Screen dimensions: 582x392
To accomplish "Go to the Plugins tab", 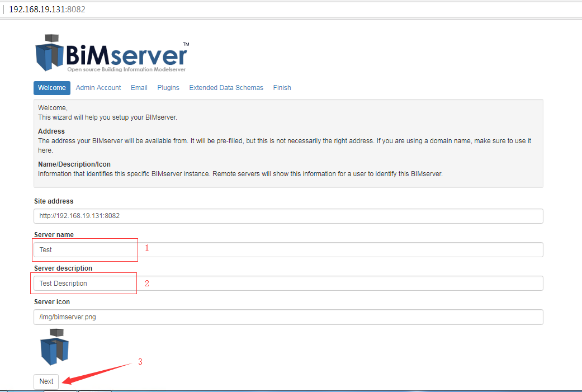I will (168, 88).
